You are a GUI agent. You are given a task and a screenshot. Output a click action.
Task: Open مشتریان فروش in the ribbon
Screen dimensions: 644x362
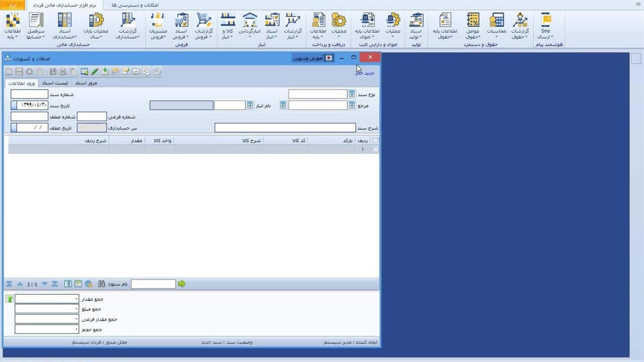pyautogui.click(x=158, y=27)
